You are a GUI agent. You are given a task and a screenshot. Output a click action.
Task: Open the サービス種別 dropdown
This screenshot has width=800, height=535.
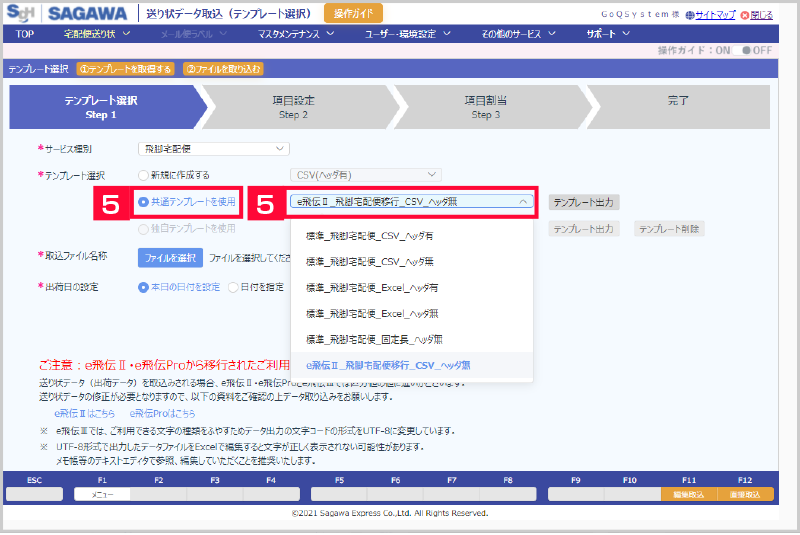coord(214,149)
